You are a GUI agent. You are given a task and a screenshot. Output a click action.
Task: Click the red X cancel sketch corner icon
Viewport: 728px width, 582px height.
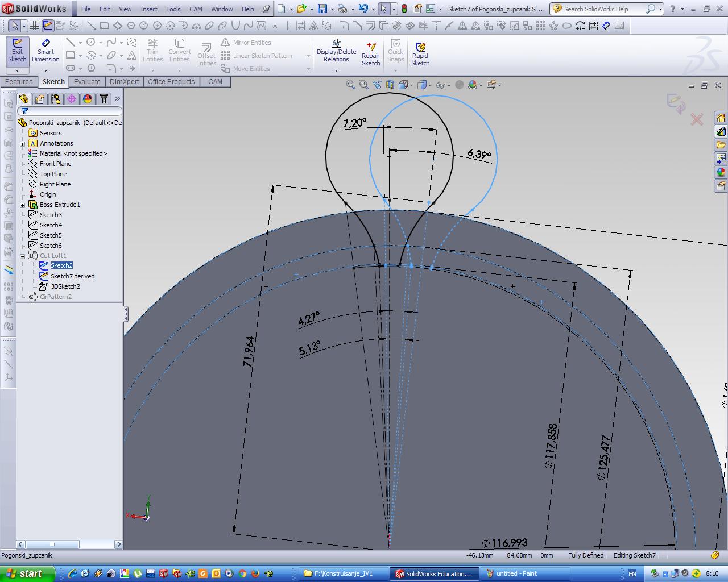pos(697,119)
